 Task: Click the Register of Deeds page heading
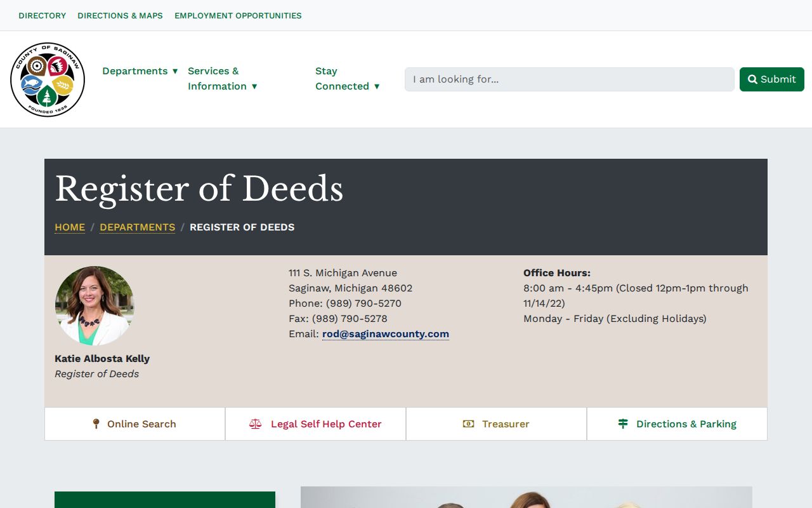pyautogui.click(x=199, y=189)
